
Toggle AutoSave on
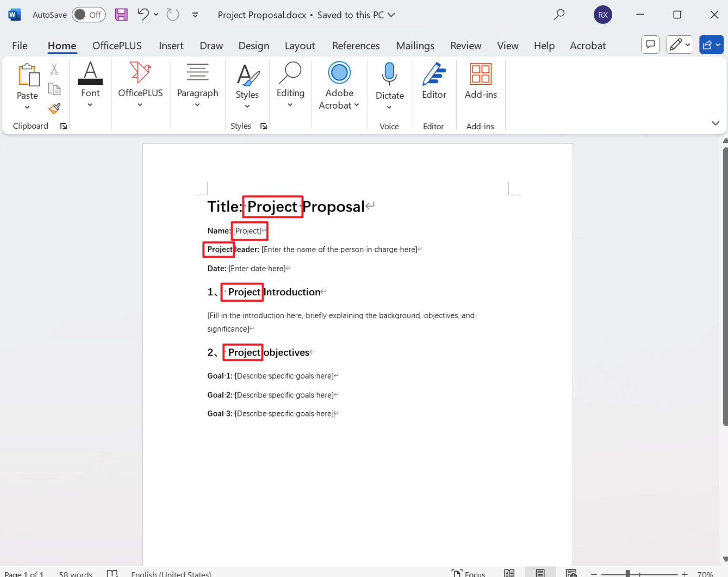coord(89,14)
